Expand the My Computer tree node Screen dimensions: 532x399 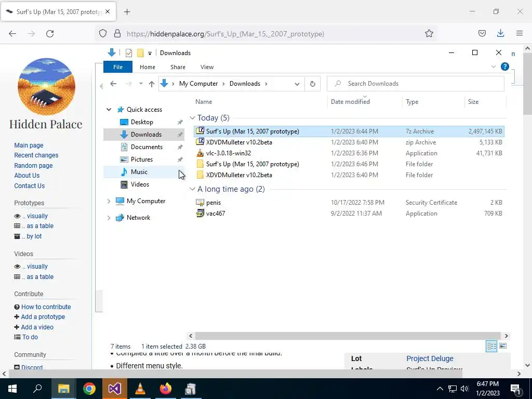(109, 201)
